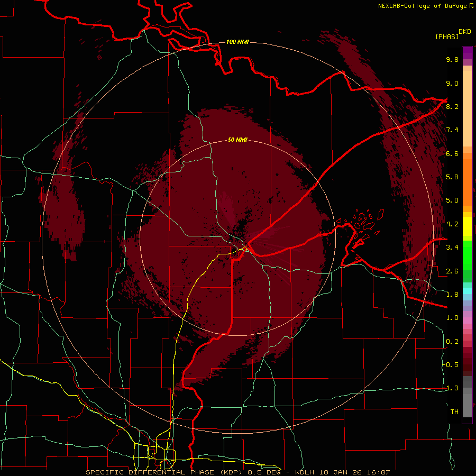Click the "100 NMI" range ring label
The height and width of the screenshot is (476, 476).
[x=237, y=42]
